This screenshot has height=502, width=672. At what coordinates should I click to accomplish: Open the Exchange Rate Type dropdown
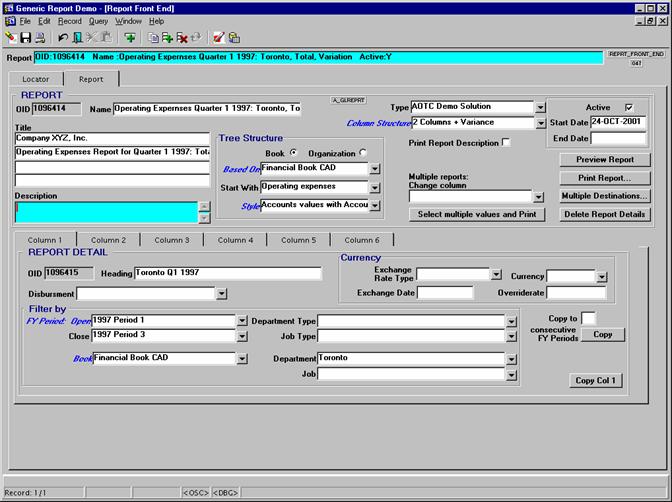pyautogui.click(x=496, y=274)
